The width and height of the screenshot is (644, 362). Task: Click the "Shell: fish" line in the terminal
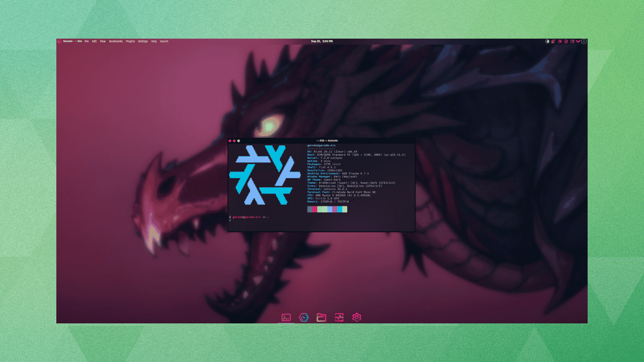pos(321,167)
